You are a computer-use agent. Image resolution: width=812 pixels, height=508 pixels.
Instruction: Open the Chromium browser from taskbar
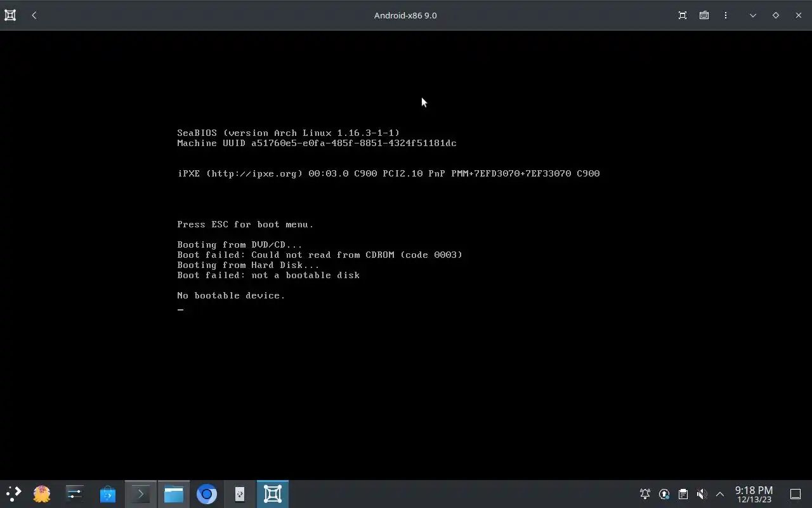coord(207,494)
